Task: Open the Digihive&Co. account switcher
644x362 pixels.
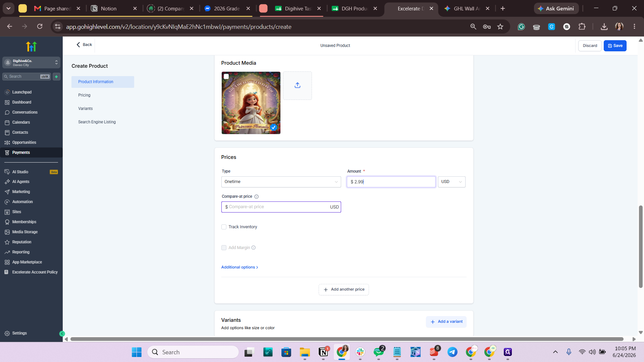Action: 31,63
